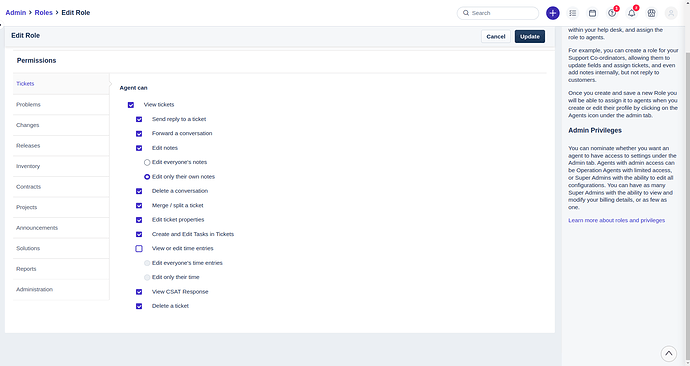Open the help question mark icon
Screen dimensions: 690x366
[x=612, y=13]
